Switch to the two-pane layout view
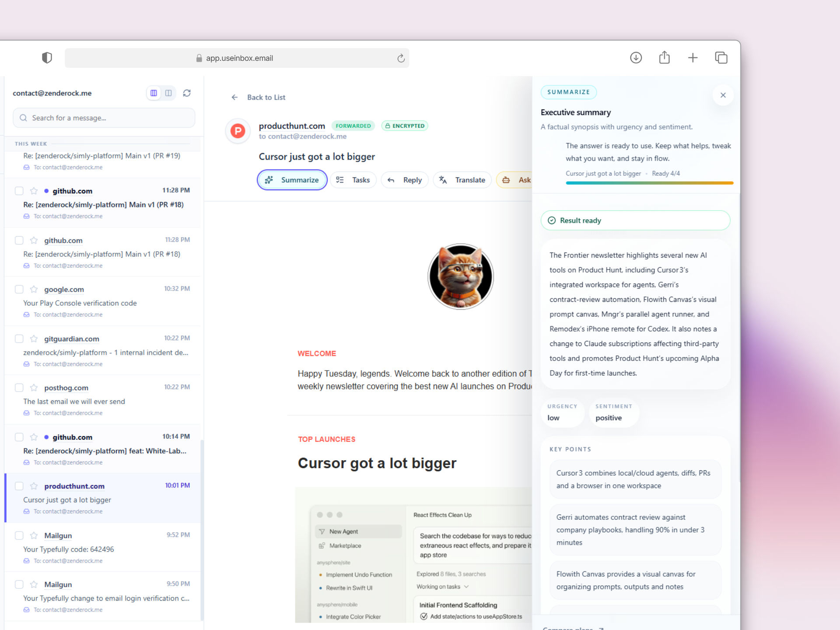Viewport: 840px width, 630px height. click(x=168, y=93)
